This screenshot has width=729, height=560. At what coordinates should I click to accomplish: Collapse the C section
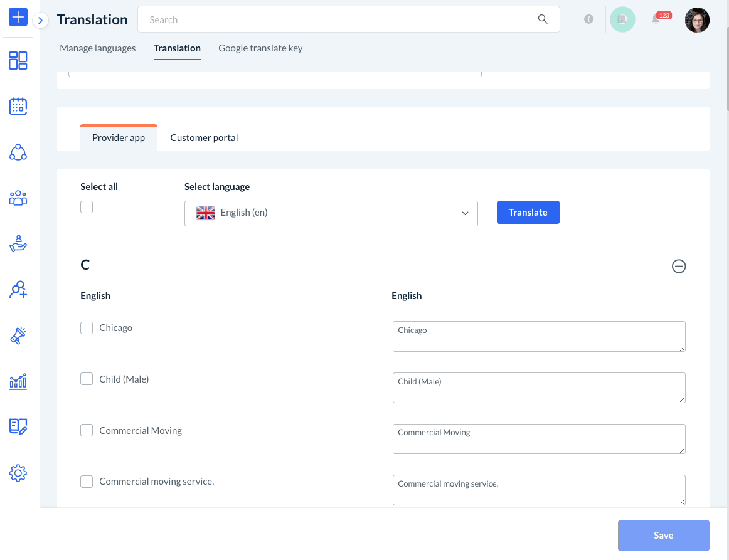(678, 267)
